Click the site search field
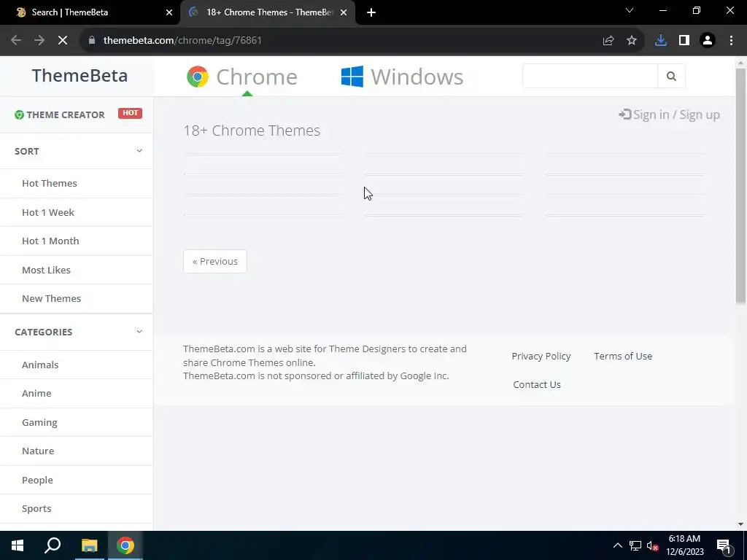 589,76
